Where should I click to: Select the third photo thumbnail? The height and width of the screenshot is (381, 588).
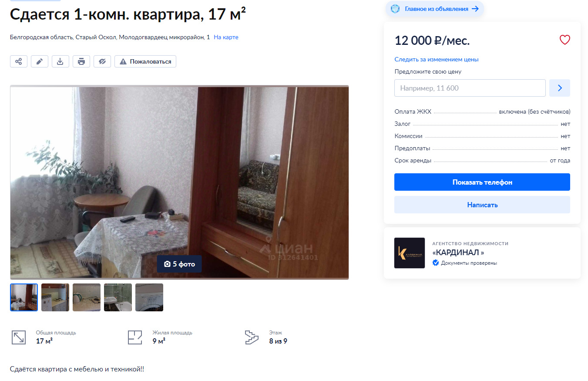click(87, 297)
